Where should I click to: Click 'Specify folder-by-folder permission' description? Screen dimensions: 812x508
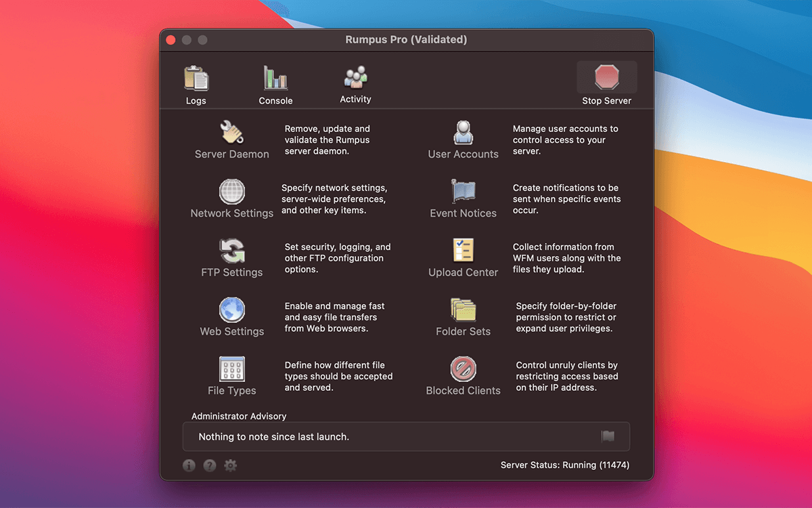pyautogui.click(x=566, y=317)
